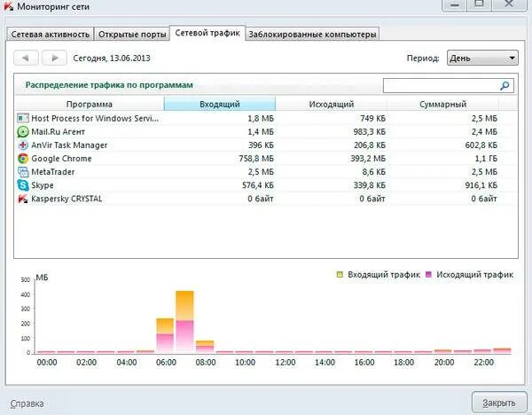This screenshot has height=415, width=532.
Task: Click Chrome total value 1,1 ГБ
Action: coord(486,159)
